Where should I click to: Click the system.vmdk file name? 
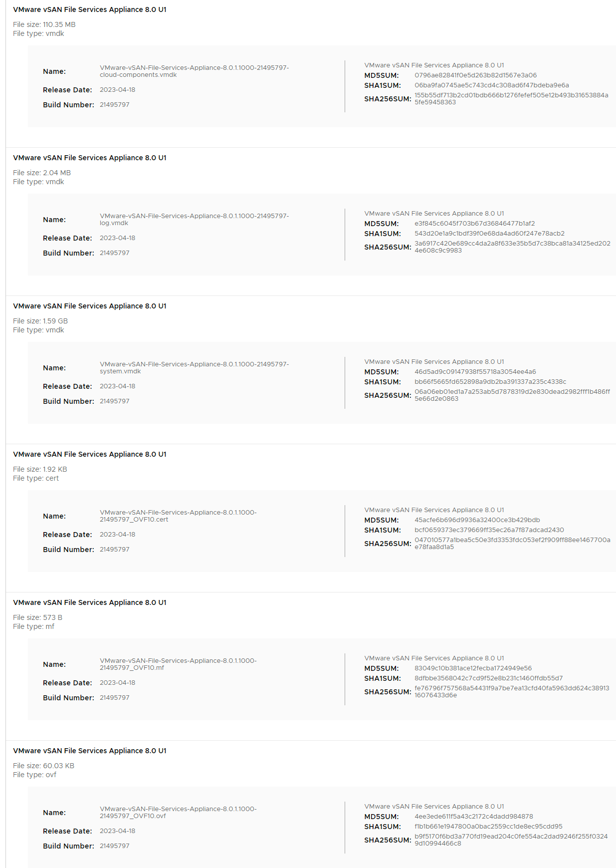pyautogui.click(x=194, y=368)
